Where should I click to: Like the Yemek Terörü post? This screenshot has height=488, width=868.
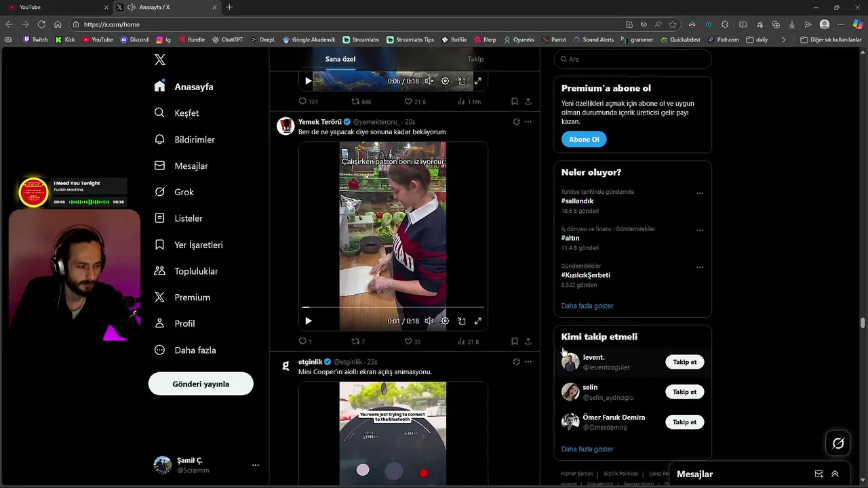[412, 342]
